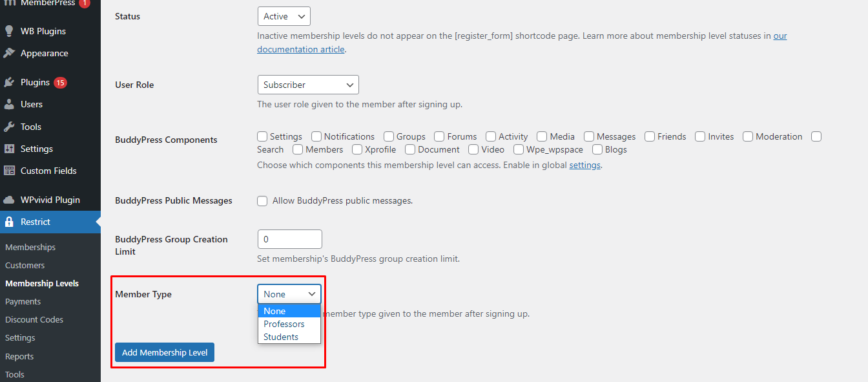Go to Discount Codes in the Restrict submenu
The height and width of the screenshot is (382, 868).
click(34, 319)
